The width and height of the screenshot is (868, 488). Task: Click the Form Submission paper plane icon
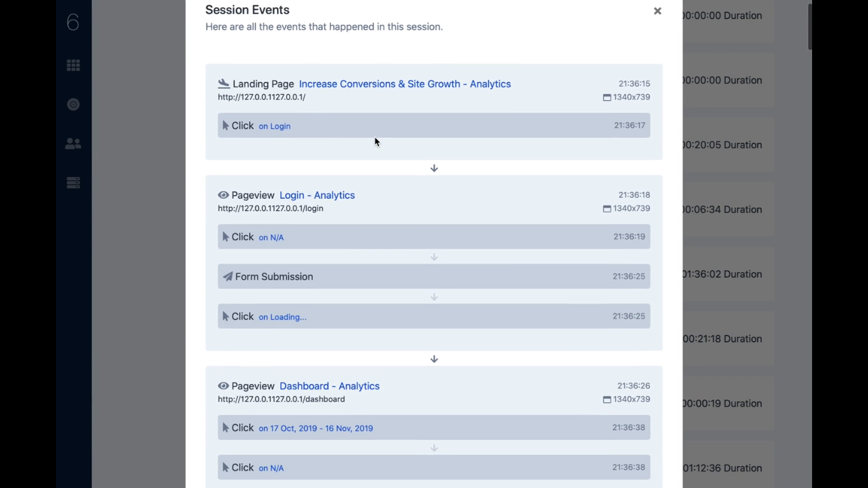[x=227, y=276]
